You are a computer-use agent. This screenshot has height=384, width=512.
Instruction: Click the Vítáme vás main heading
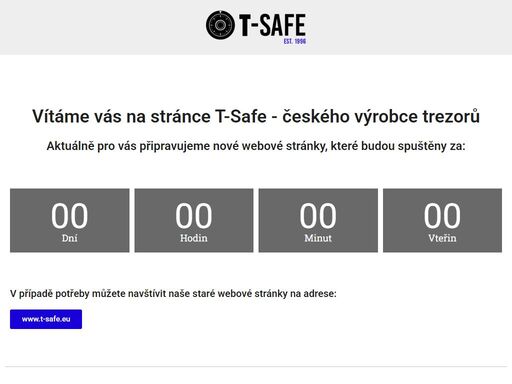(x=256, y=116)
